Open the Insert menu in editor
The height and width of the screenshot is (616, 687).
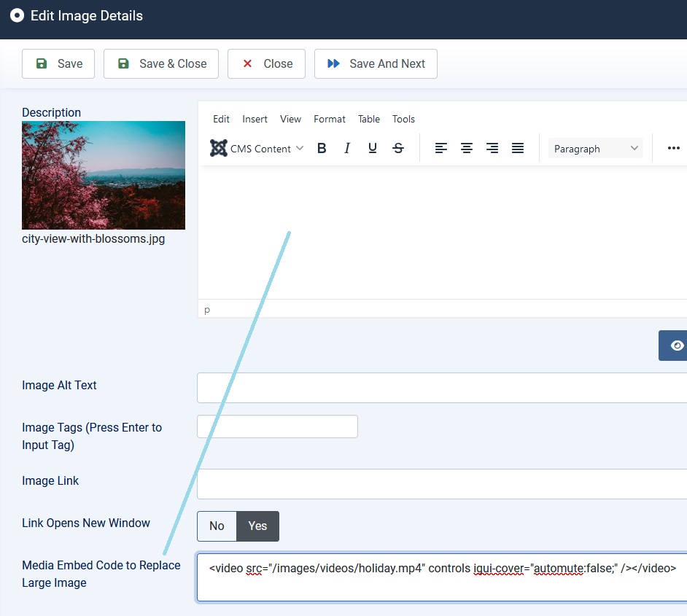255,119
